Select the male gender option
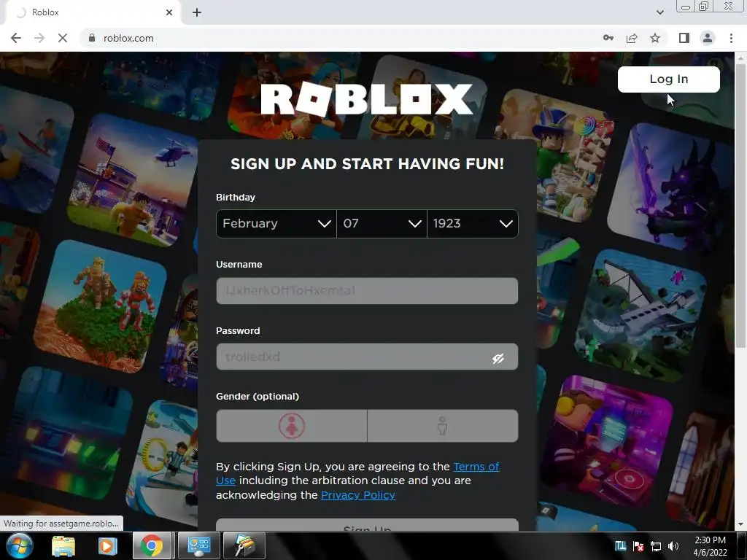The height and width of the screenshot is (560, 747). point(443,426)
